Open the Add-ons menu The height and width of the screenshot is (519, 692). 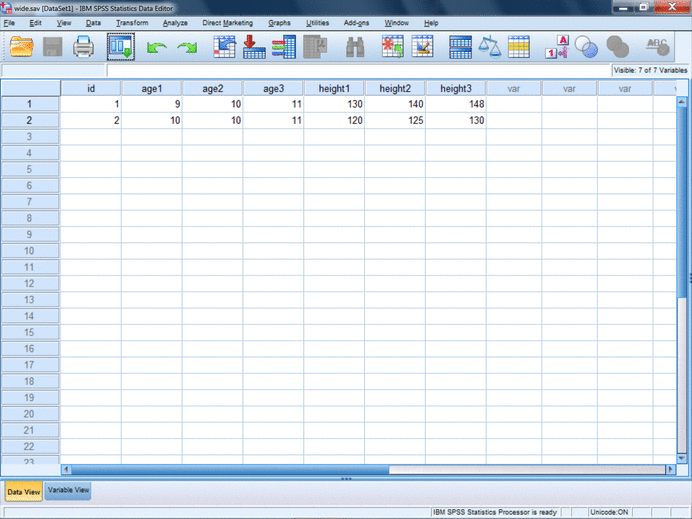coord(356,23)
